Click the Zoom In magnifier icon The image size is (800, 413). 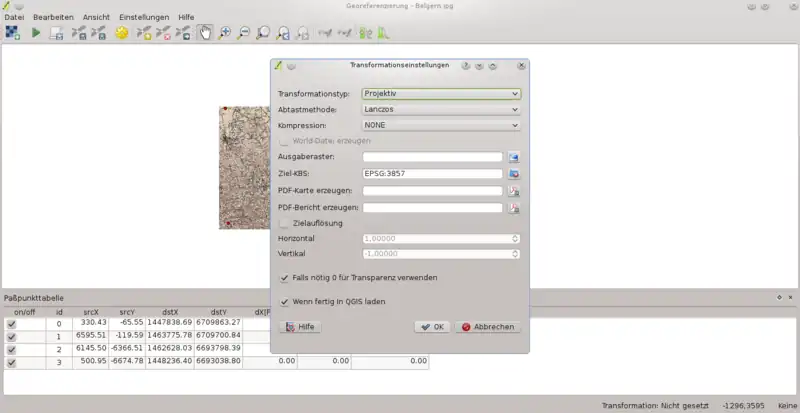pyautogui.click(x=225, y=33)
